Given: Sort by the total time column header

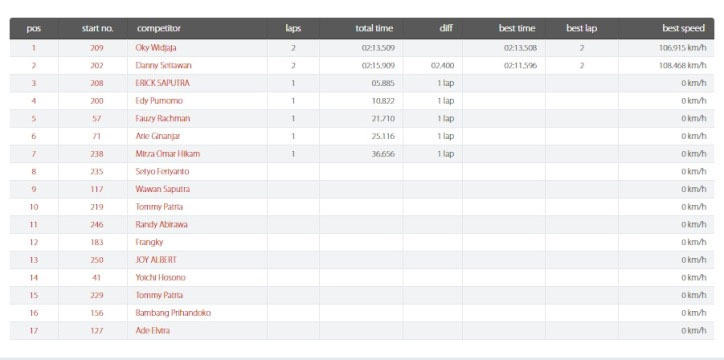Looking at the screenshot, I should click(374, 28).
